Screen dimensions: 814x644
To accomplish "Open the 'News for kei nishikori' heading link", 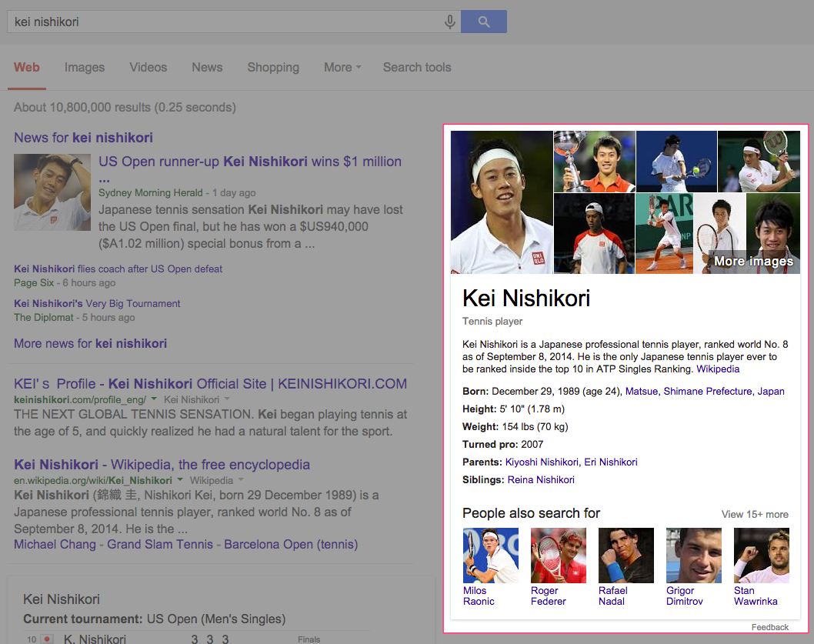I will [x=84, y=138].
